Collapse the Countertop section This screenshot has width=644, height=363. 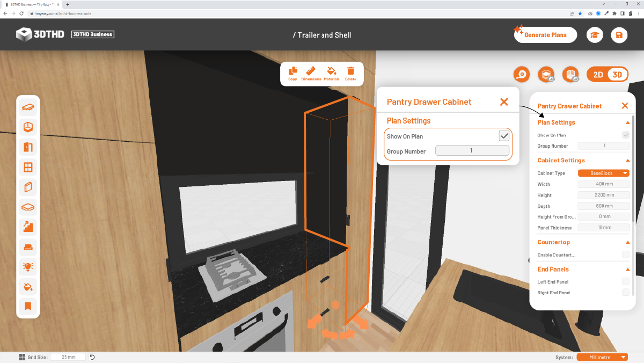click(x=628, y=243)
